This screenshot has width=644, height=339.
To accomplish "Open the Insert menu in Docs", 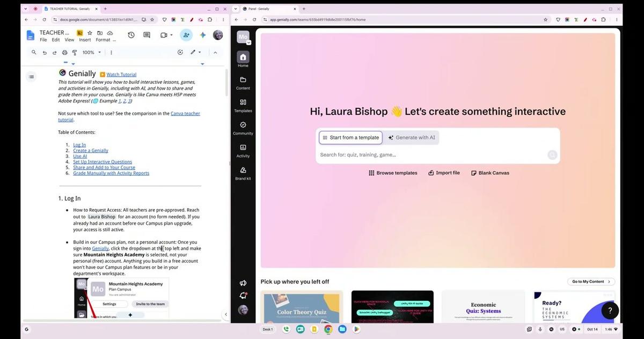I will tap(85, 40).
